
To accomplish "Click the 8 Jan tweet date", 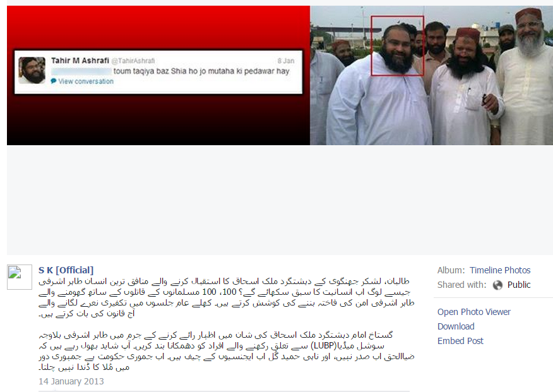I will pos(286,61).
